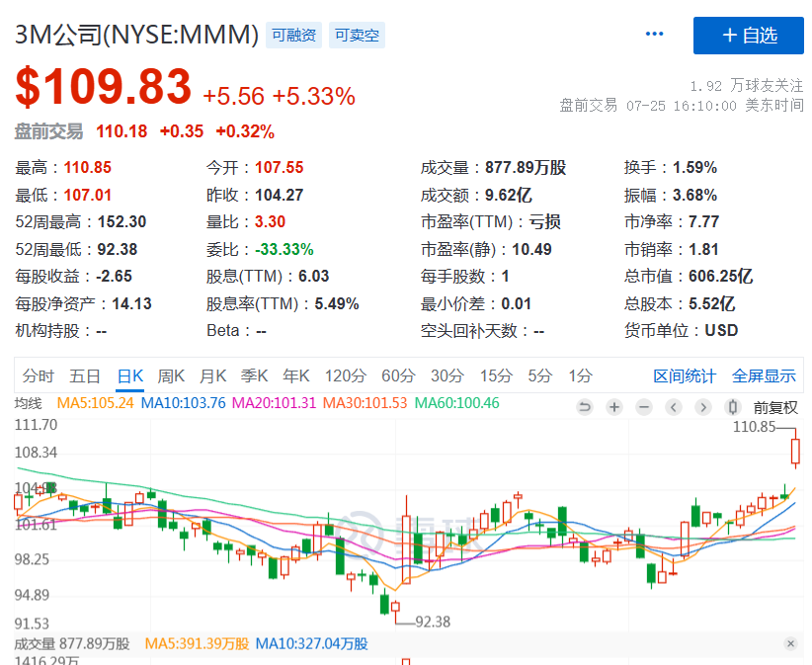Select the 日K chart tab
Viewport: 812px width, 665px height.
tap(130, 376)
